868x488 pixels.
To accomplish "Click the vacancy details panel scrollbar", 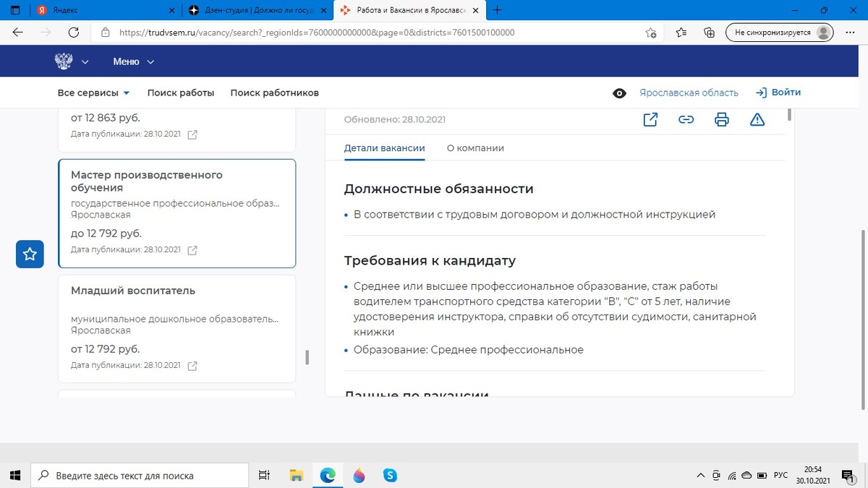I will point(789,114).
